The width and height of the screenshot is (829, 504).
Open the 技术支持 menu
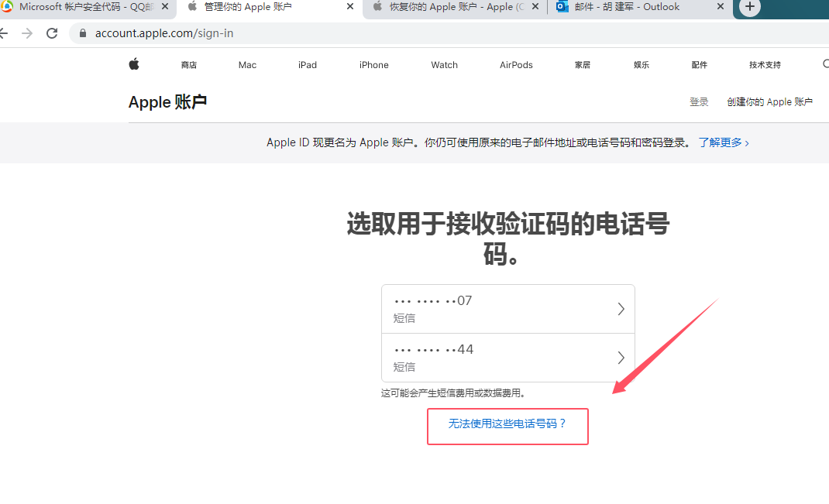(x=765, y=65)
